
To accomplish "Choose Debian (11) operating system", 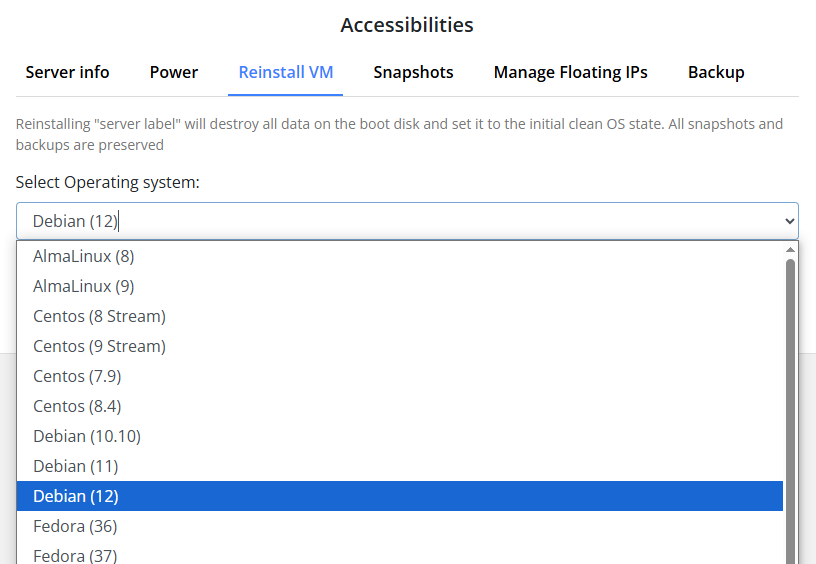I will click(x=76, y=466).
